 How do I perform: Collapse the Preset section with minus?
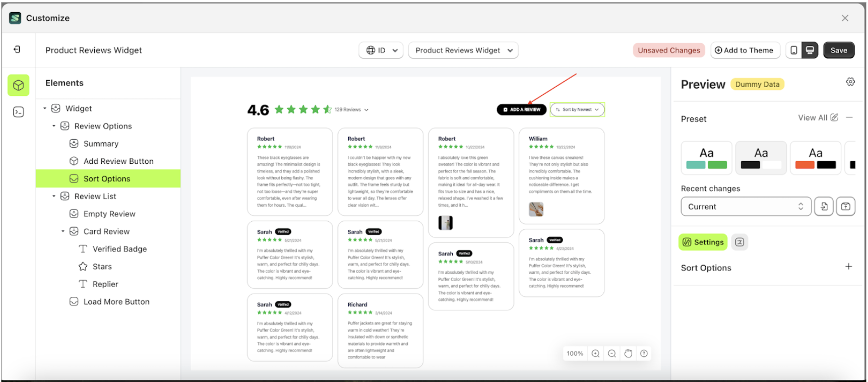849,117
